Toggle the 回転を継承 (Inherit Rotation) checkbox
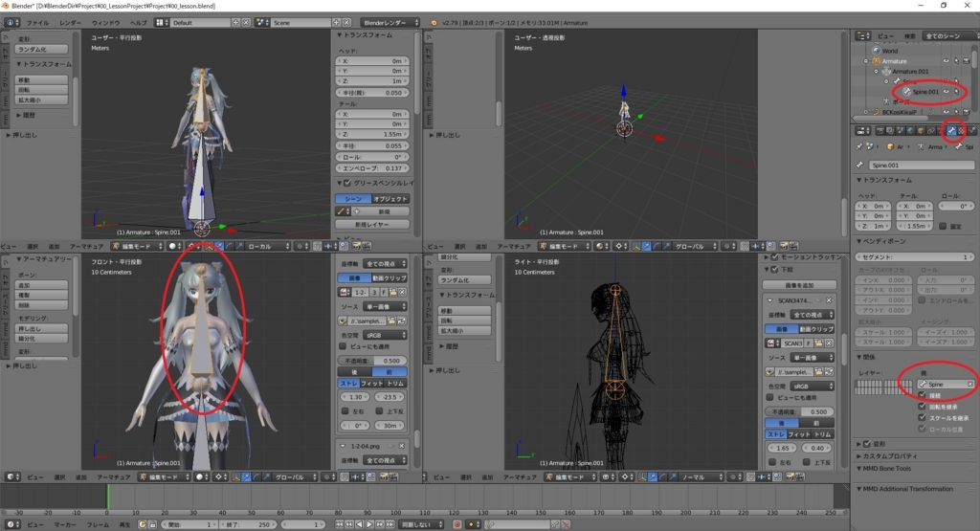The width and height of the screenshot is (980, 531). pyautogui.click(x=922, y=407)
